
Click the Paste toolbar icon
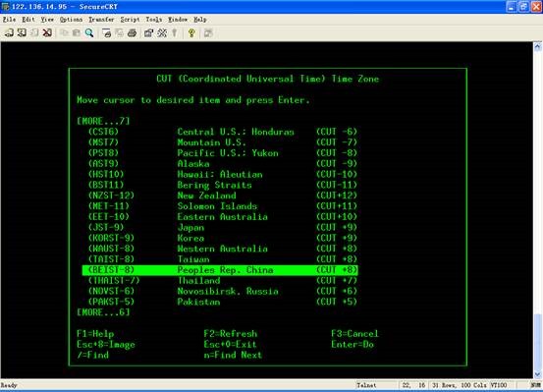click(x=77, y=33)
